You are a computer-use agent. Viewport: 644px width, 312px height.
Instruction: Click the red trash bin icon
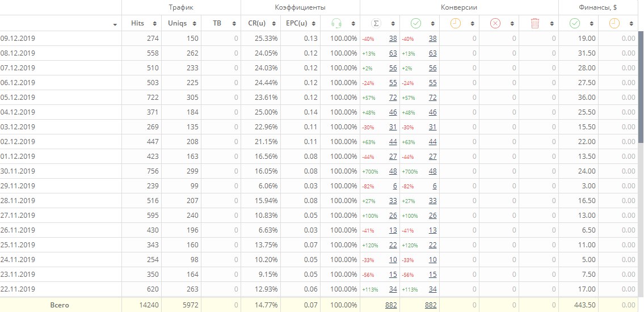(534, 23)
